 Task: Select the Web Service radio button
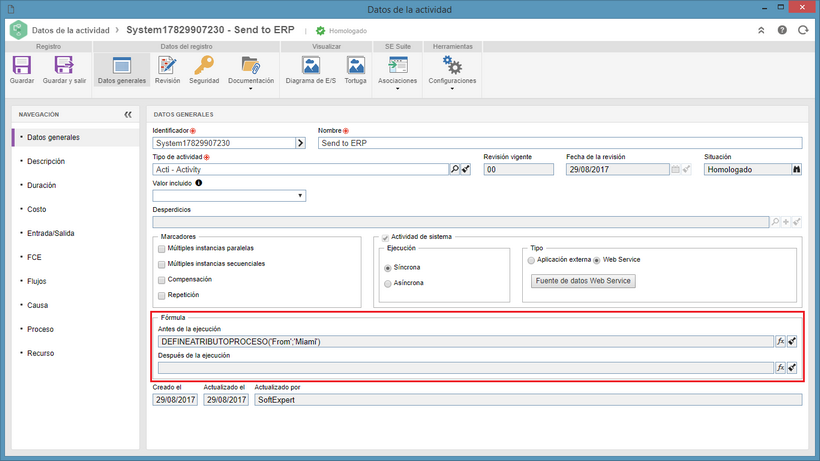click(597, 260)
